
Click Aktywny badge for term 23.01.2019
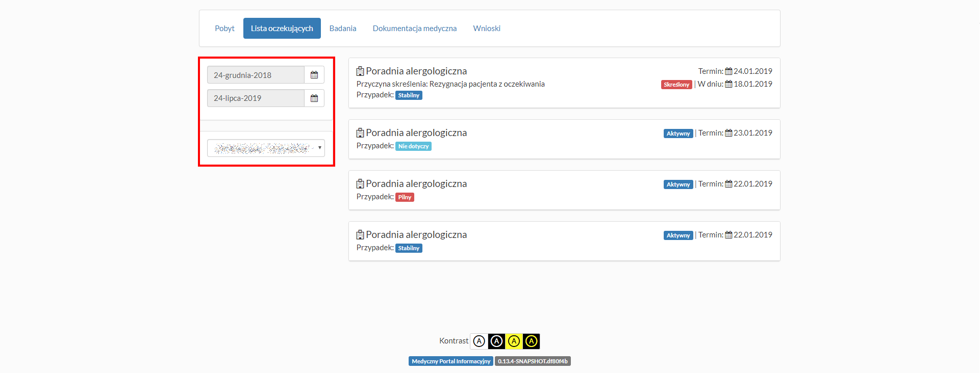[679, 134]
